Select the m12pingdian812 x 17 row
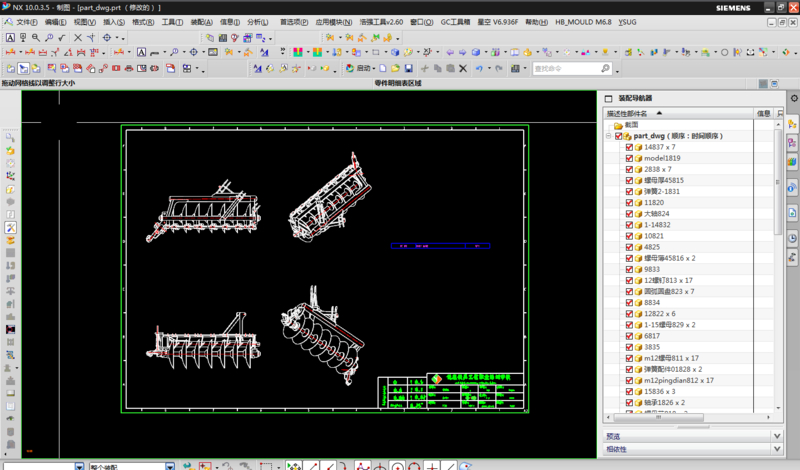Screen dimensions: 800x470 tap(679, 381)
